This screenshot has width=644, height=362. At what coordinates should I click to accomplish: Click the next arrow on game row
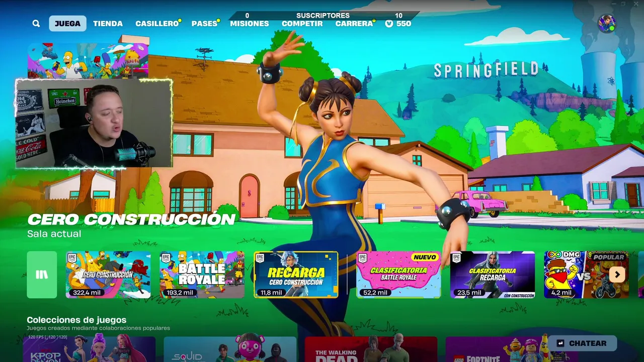click(617, 275)
